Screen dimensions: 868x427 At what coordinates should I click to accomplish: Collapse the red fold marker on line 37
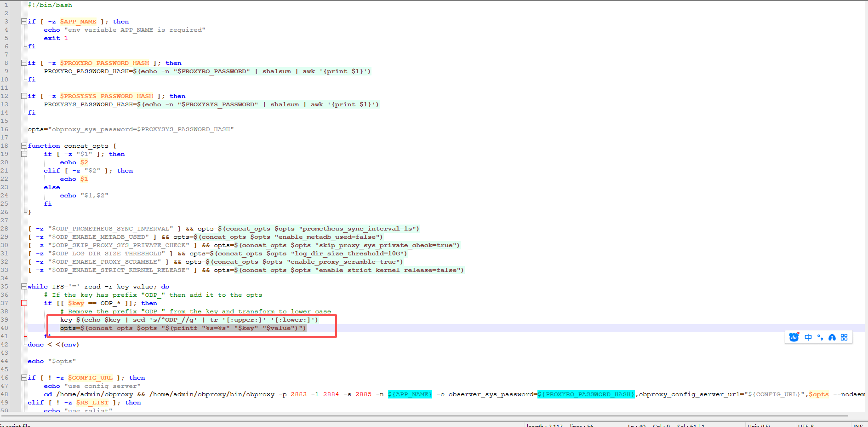click(x=24, y=303)
